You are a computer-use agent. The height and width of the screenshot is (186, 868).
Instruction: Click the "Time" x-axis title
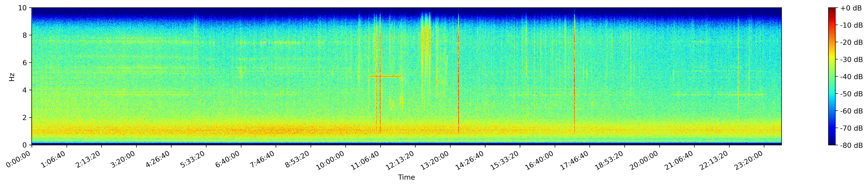pos(406,177)
